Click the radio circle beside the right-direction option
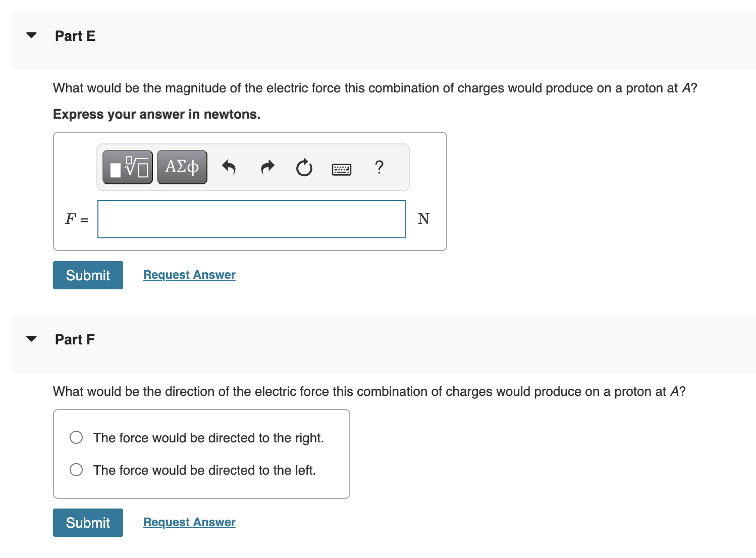Image resolution: width=756 pixels, height=558 pixels. point(76,437)
